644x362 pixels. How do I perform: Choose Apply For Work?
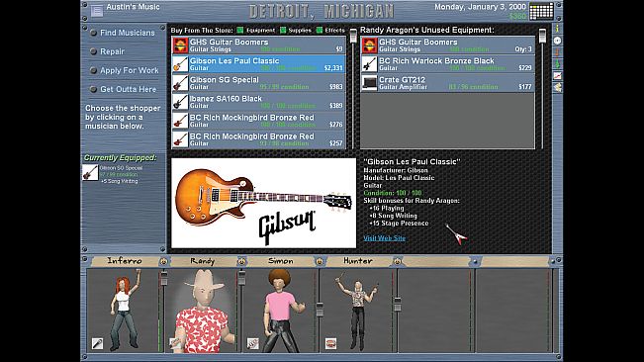[130, 70]
